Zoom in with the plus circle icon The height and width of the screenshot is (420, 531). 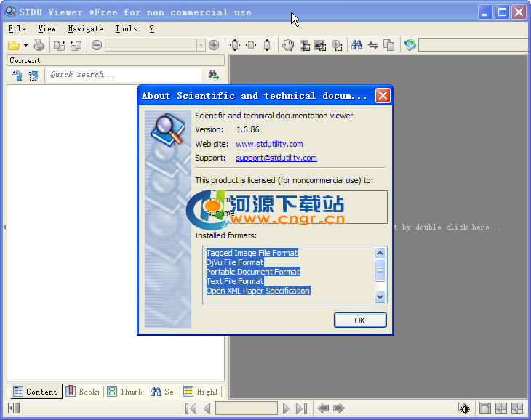pyautogui.click(x=214, y=45)
